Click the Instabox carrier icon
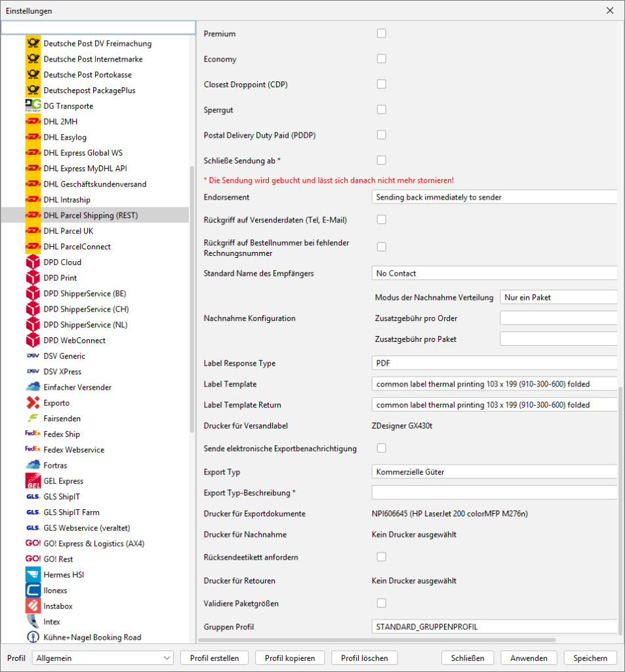The width and height of the screenshot is (625, 672). tap(33, 606)
